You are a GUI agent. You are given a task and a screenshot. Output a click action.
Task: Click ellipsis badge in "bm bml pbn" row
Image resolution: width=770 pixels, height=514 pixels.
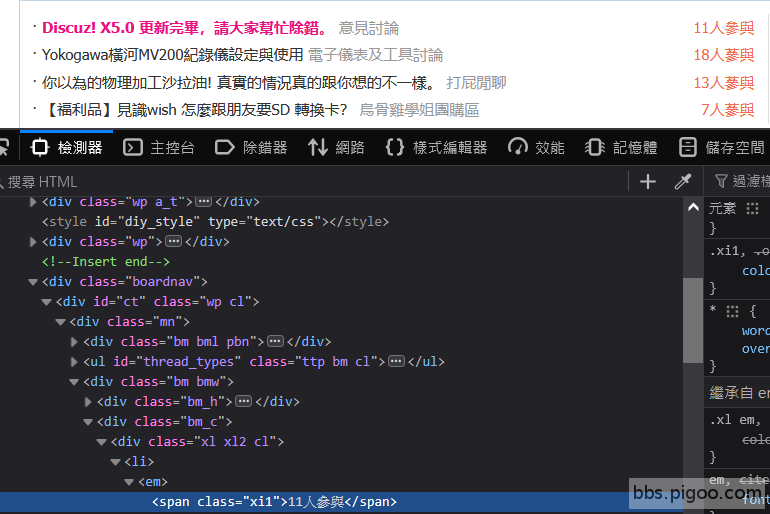[275, 341]
